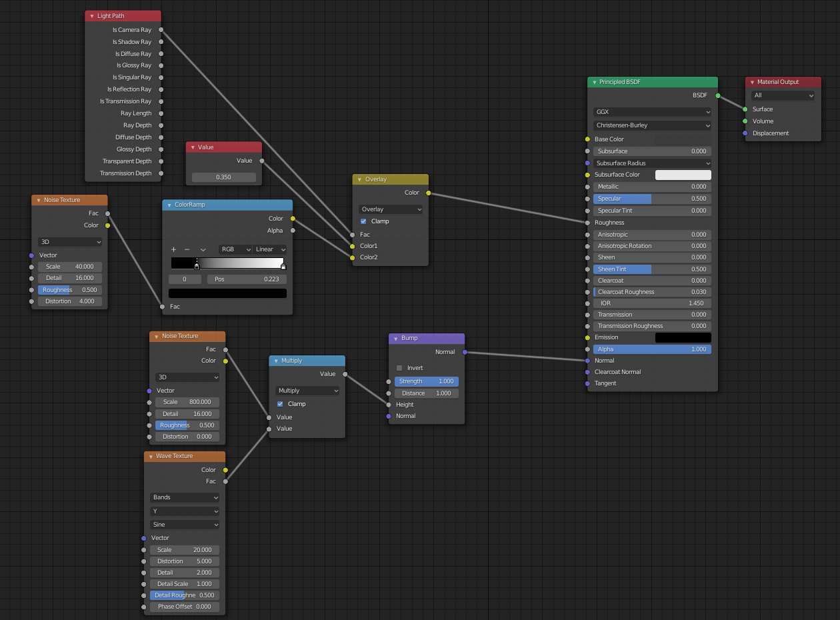Collapse the Principled BSDF node
The width and height of the screenshot is (840, 620).
coord(594,82)
